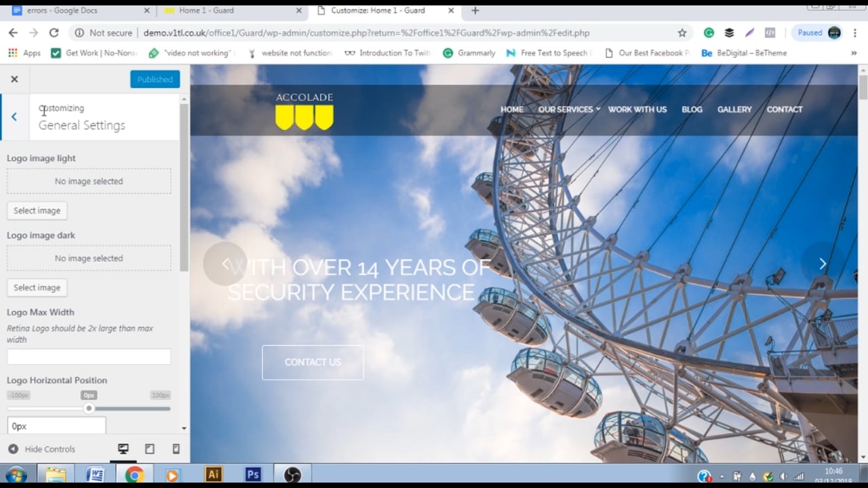The image size is (868, 488).
Task: Select image for Logo image light
Action: click(x=37, y=211)
